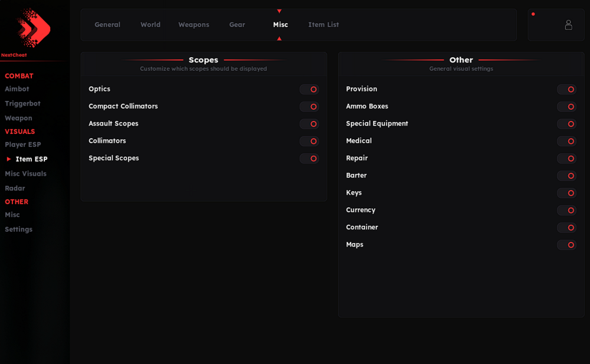Go to the Radar section
This screenshot has width=590, height=364.
tap(15, 188)
